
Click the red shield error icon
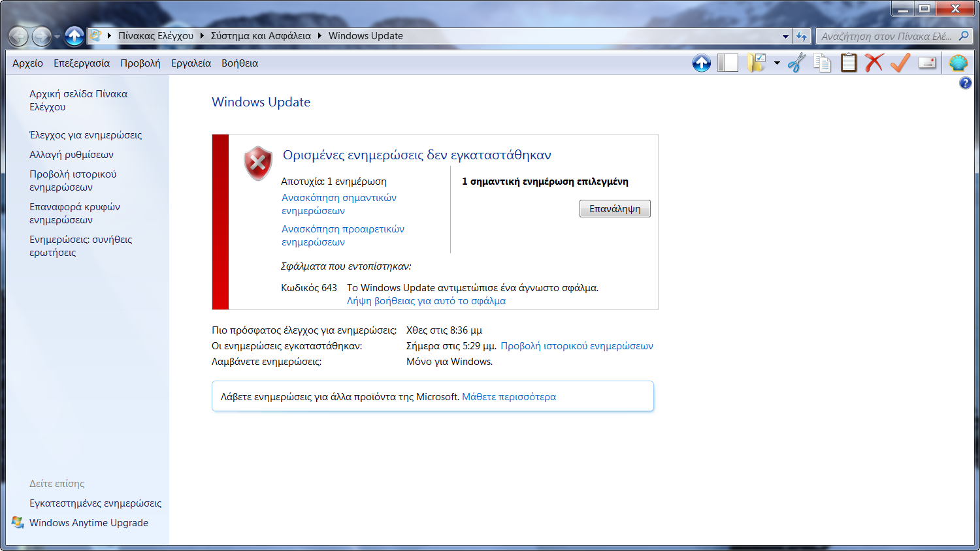[258, 163]
